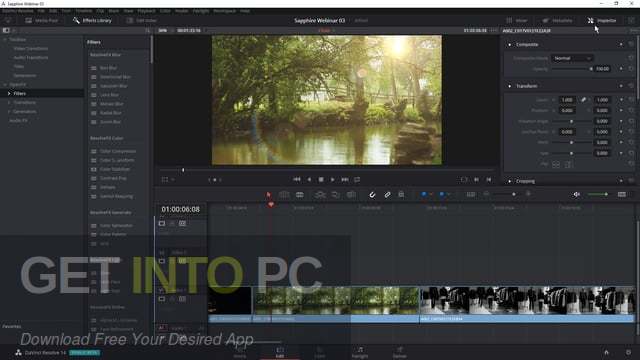Image resolution: width=640 pixels, height=360 pixels.
Task: Adjust the timeline zoom slider handle
Action: pyautogui.click(x=513, y=194)
